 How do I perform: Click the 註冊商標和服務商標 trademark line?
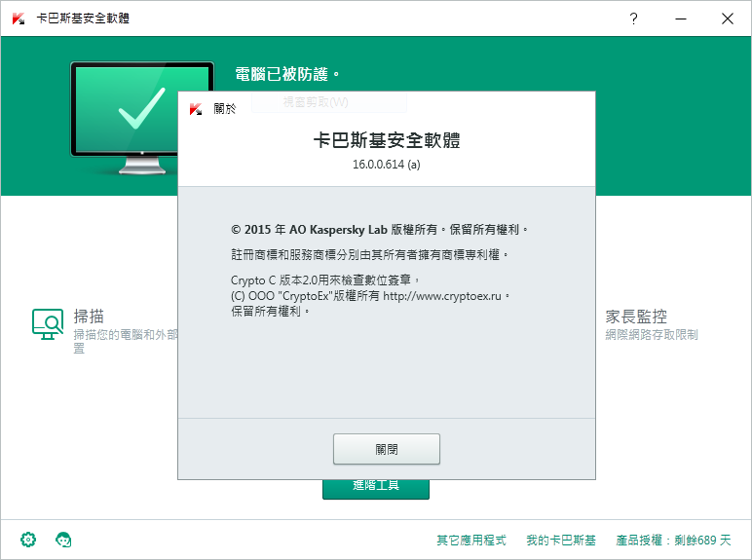tap(369, 254)
